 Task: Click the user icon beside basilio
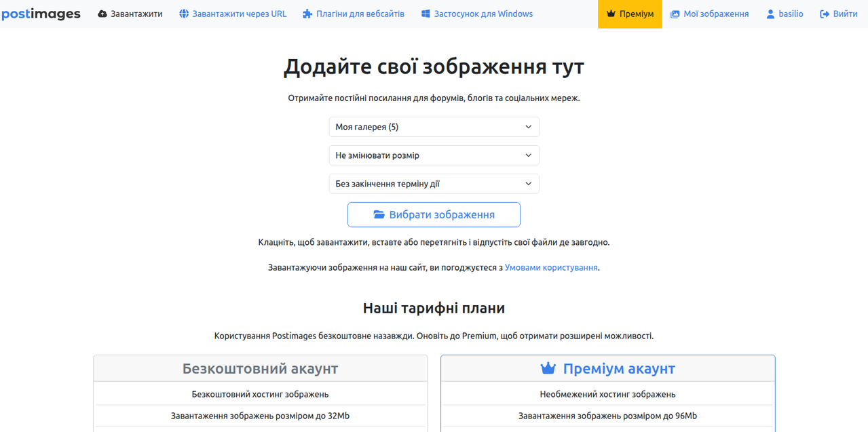click(x=770, y=14)
